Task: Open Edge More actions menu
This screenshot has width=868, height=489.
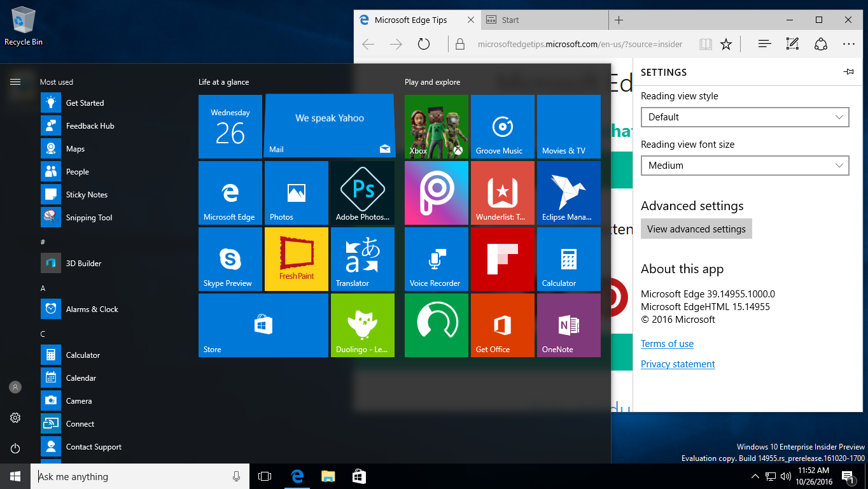Action: coord(848,44)
